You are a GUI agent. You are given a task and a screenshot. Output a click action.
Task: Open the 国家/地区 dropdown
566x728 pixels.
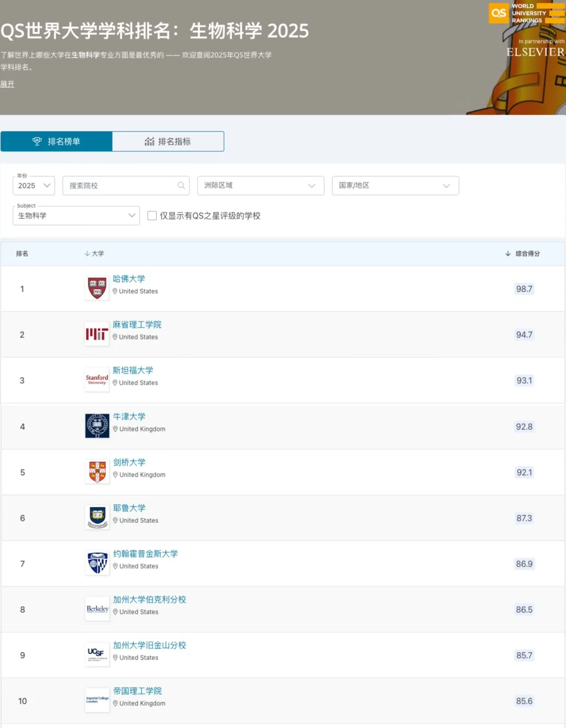(396, 186)
